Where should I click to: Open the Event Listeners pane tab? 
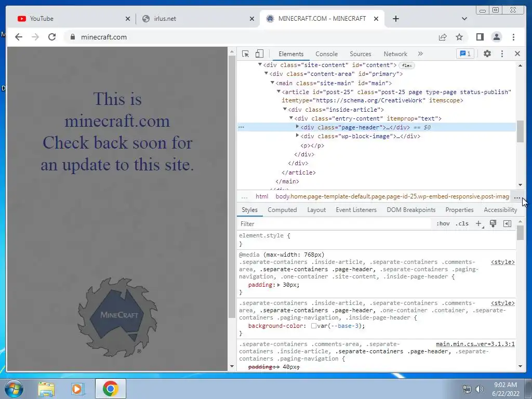coord(356,210)
